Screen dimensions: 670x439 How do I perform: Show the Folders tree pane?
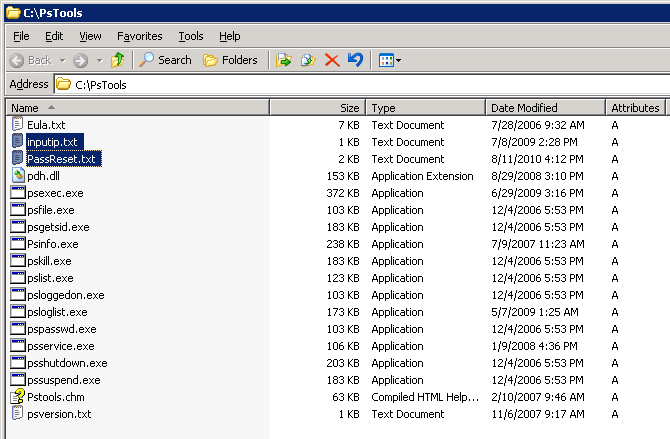tap(230, 60)
